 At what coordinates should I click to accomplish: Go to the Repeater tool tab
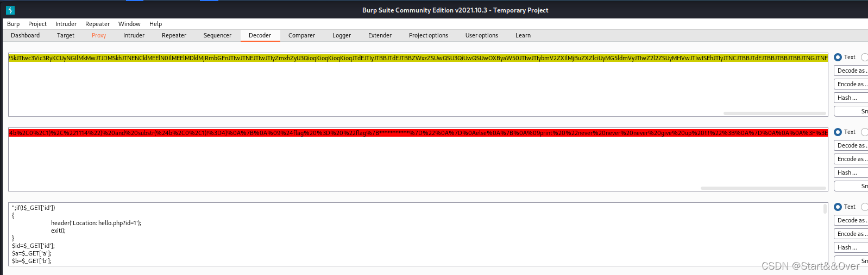click(x=174, y=35)
